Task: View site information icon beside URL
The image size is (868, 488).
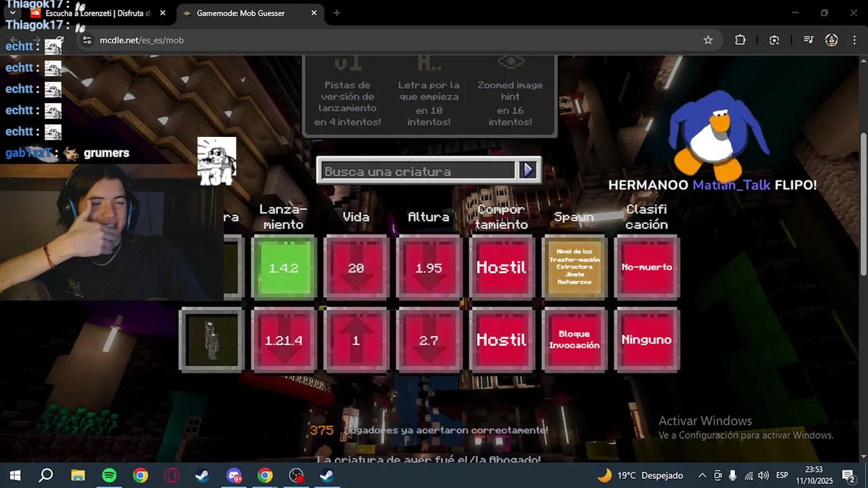Action: pyautogui.click(x=86, y=40)
